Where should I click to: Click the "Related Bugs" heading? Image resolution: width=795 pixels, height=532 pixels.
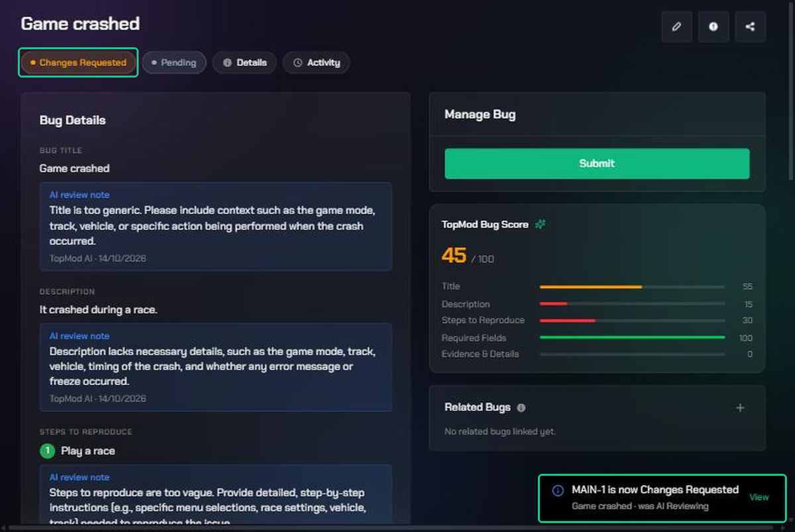[x=478, y=407]
